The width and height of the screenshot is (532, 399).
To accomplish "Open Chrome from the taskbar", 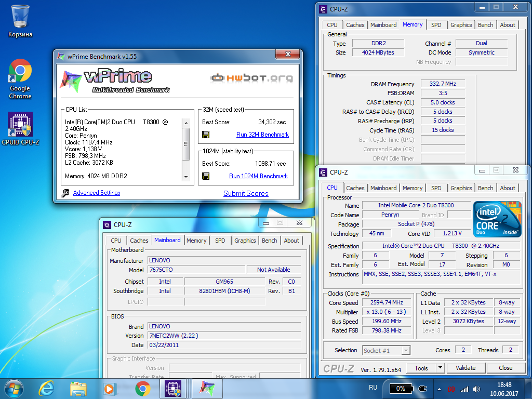I will [x=142, y=389].
